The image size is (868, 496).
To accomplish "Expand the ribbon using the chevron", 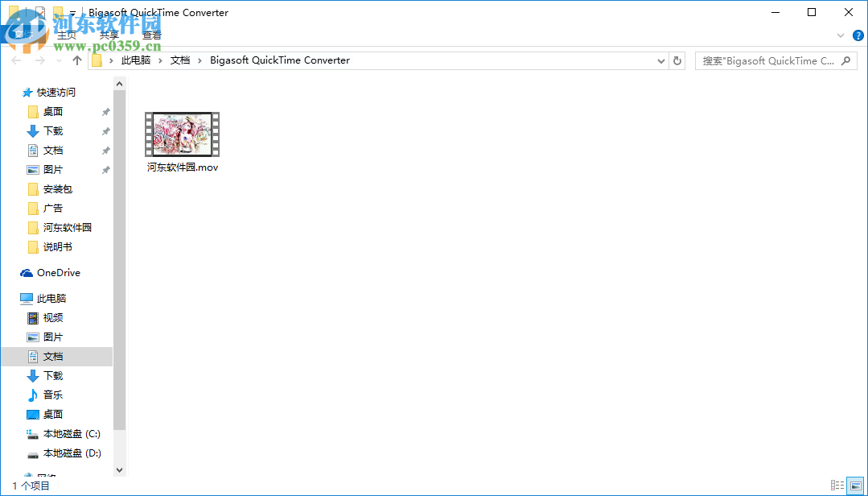I will click(x=840, y=35).
